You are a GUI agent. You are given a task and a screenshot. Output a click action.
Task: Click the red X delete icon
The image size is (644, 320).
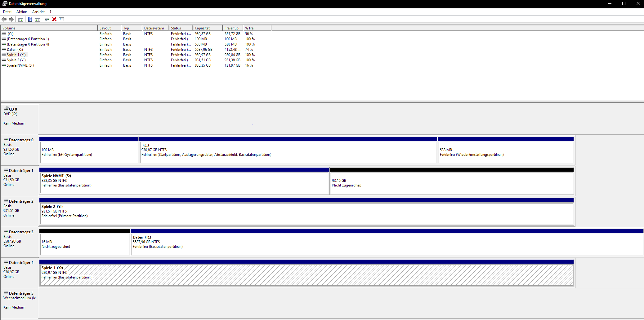pyautogui.click(x=54, y=20)
